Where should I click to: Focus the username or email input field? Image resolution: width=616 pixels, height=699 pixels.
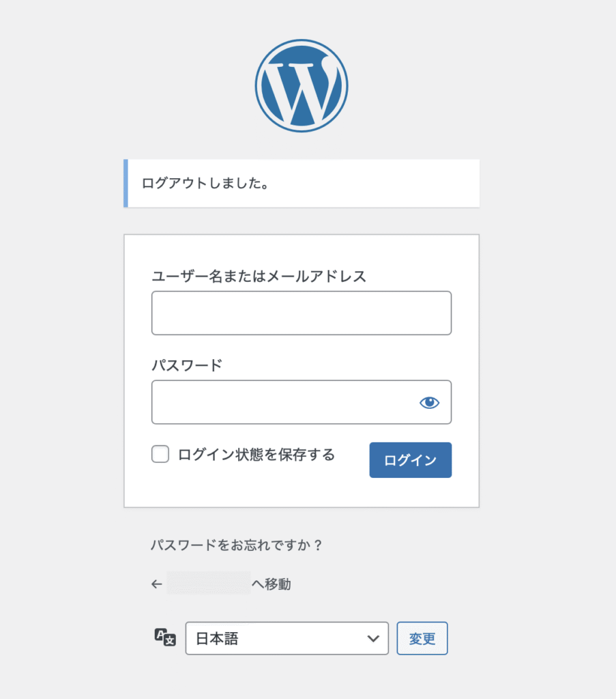(301, 313)
